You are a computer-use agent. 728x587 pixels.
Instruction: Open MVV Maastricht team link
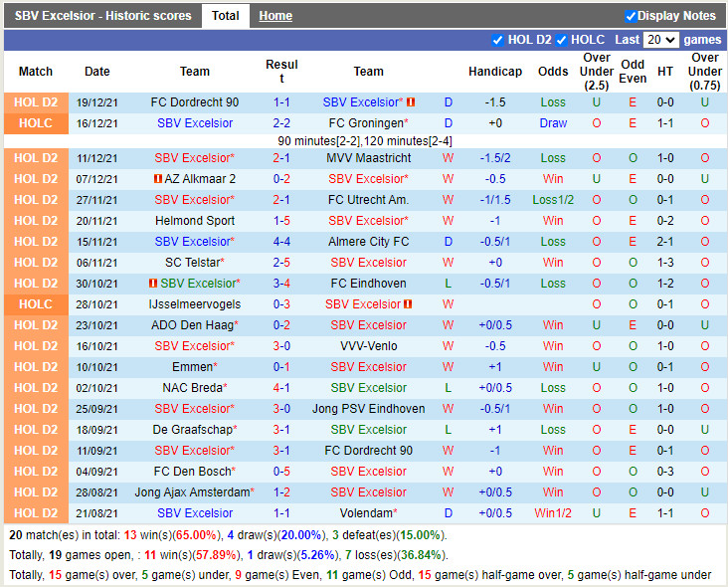368,158
